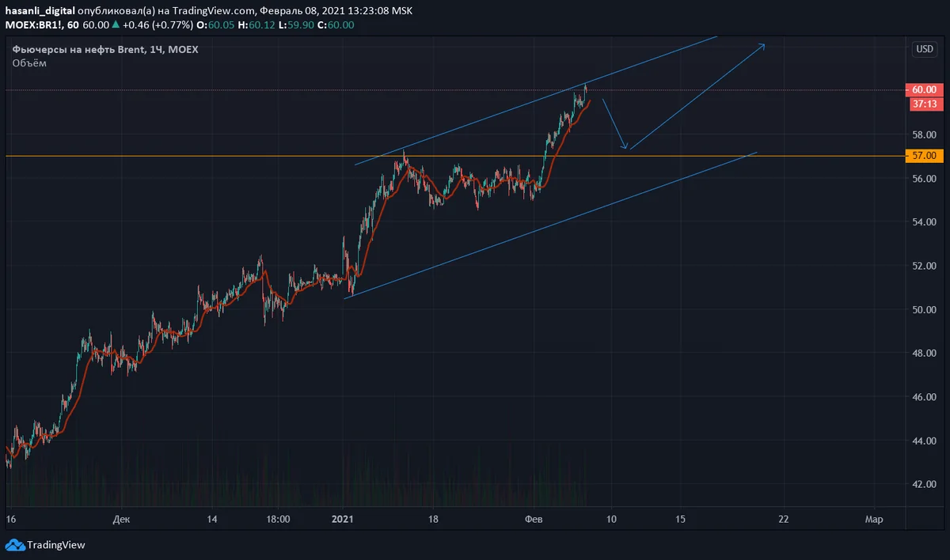Click the TradingView text in the footer
This screenshot has width=950, height=560.
click(x=55, y=545)
